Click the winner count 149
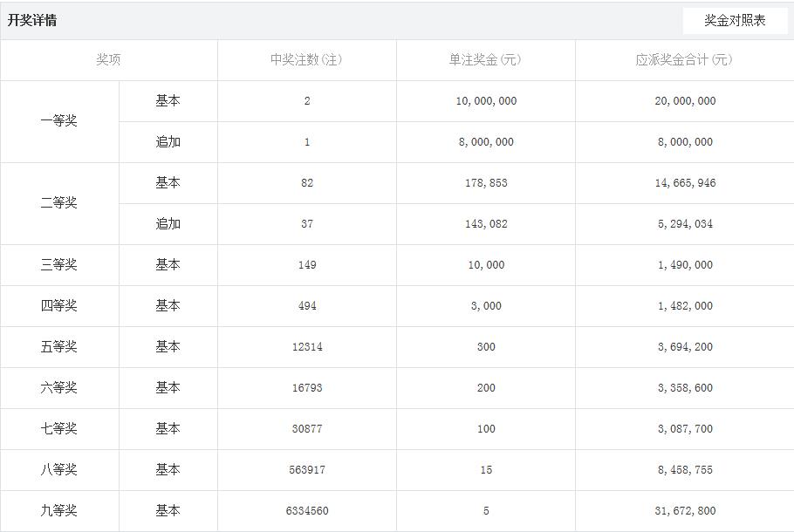Image resolution: width=794 pixels, height=532 pixels. (307, 265)
